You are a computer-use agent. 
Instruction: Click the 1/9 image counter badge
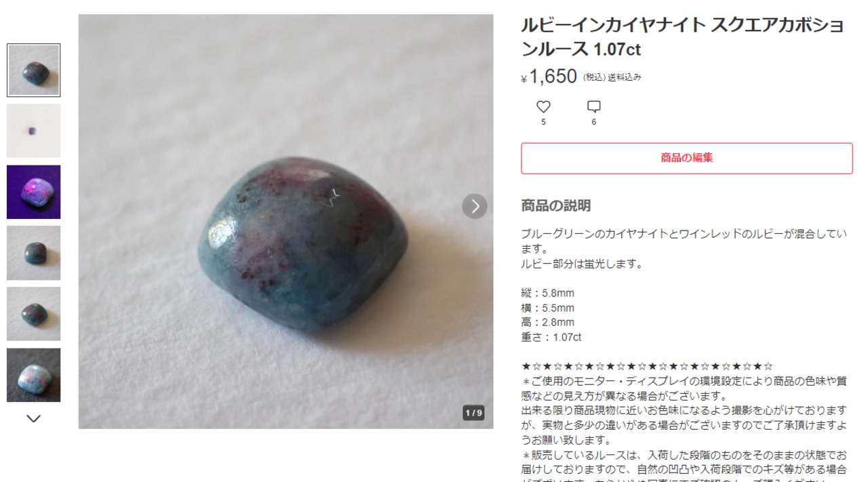(473, 413)
